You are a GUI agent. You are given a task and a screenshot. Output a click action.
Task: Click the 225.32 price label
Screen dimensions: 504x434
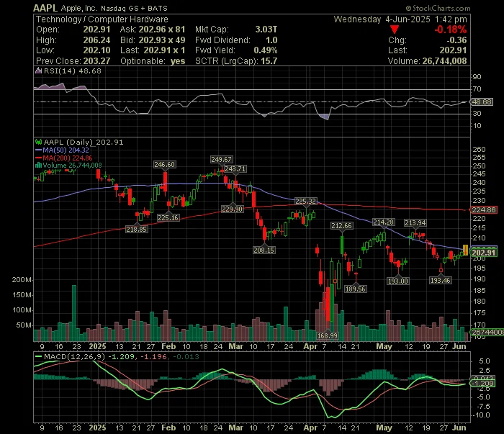[x=306, y=201]
